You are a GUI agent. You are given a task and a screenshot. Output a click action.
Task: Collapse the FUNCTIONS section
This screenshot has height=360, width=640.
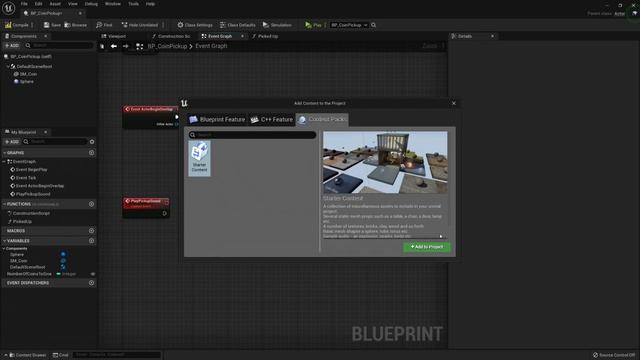tap(4, 204)
